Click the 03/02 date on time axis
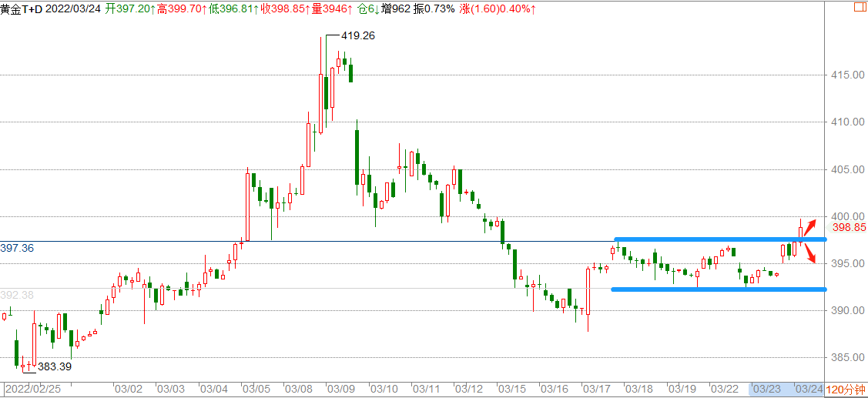 pyautogui.click(x=128, y=390)
